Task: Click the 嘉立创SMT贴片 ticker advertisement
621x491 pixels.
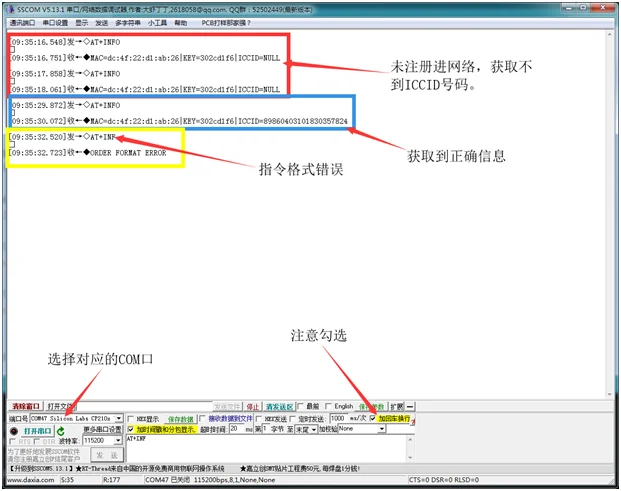Action: [x=300, y=469]
